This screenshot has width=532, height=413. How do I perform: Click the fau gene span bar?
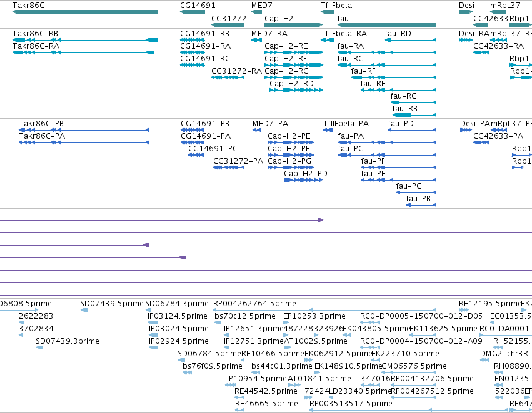coord(386,25)
